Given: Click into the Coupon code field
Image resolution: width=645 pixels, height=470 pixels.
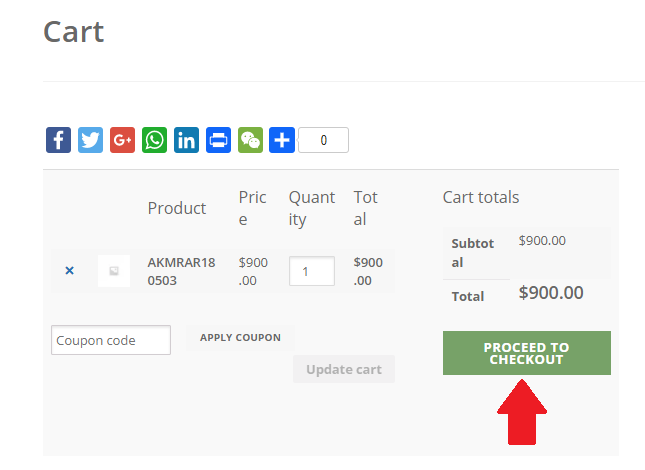Looking at the screenshot, I should [111, 340].
